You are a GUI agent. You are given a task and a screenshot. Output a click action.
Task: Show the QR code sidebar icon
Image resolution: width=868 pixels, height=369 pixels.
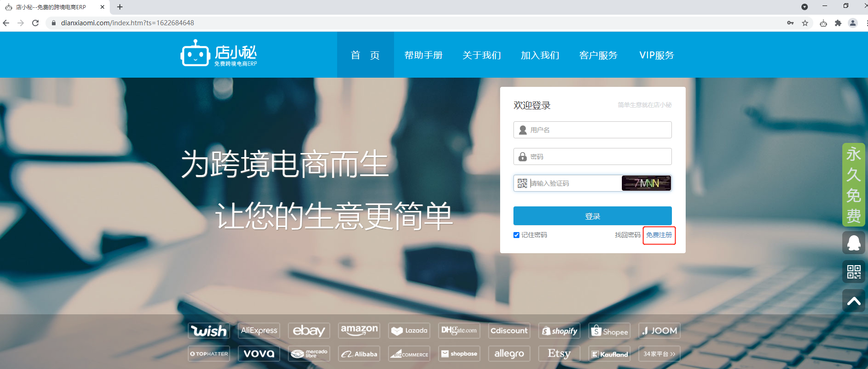[854, 272]
